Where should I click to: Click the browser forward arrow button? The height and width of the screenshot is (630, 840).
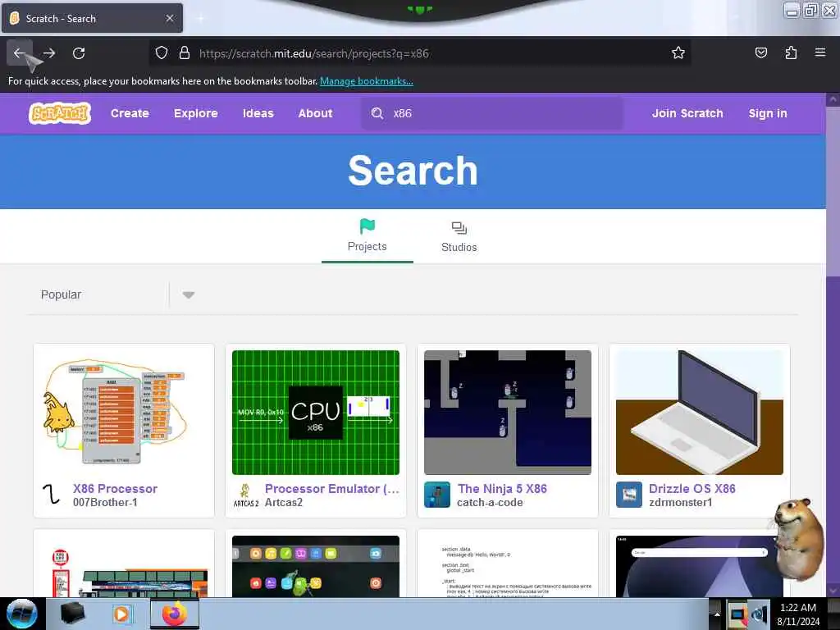point(48,53)
